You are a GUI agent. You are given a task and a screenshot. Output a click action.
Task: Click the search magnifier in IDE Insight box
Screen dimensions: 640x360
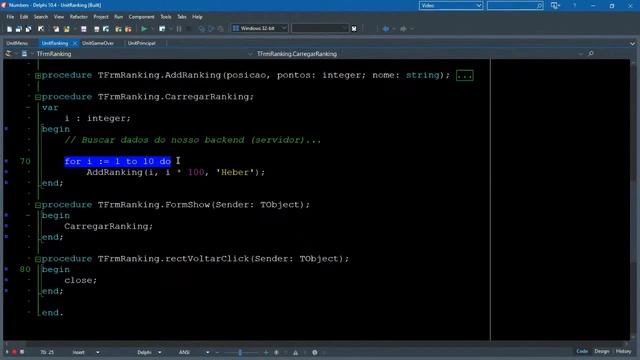[539, 6]
